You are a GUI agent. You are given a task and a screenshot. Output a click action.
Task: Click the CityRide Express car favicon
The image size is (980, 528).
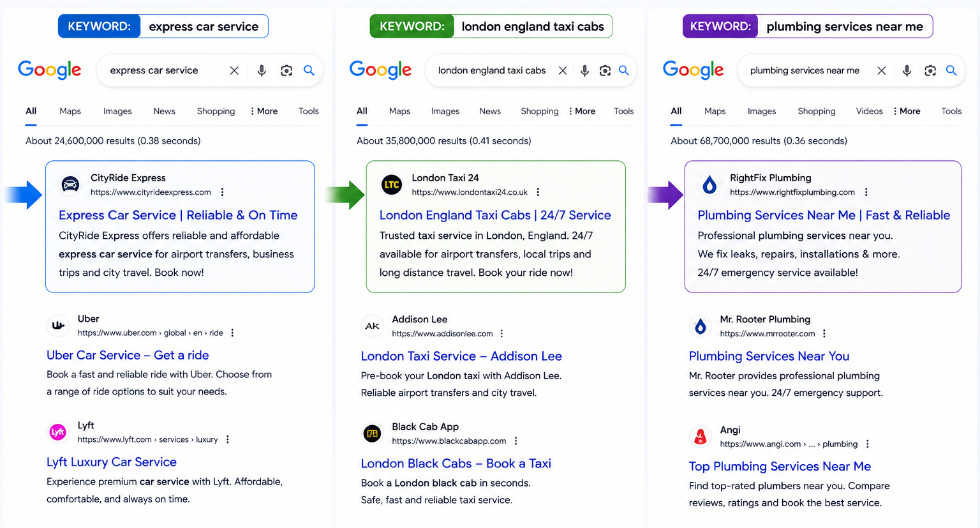click(x=70, y=185)
